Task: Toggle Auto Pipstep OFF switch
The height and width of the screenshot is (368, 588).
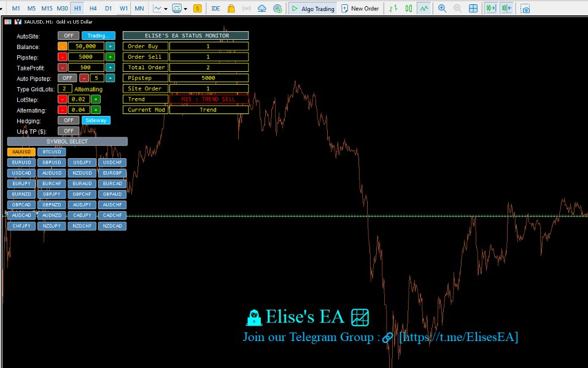Action: point(68,78)
